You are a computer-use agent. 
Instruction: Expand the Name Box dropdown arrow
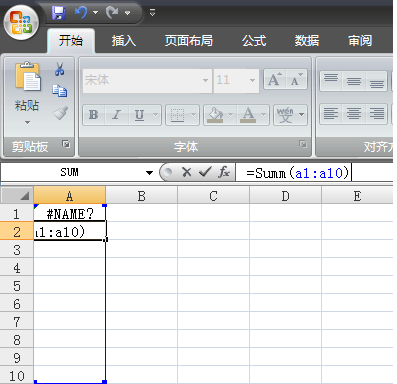149,173
